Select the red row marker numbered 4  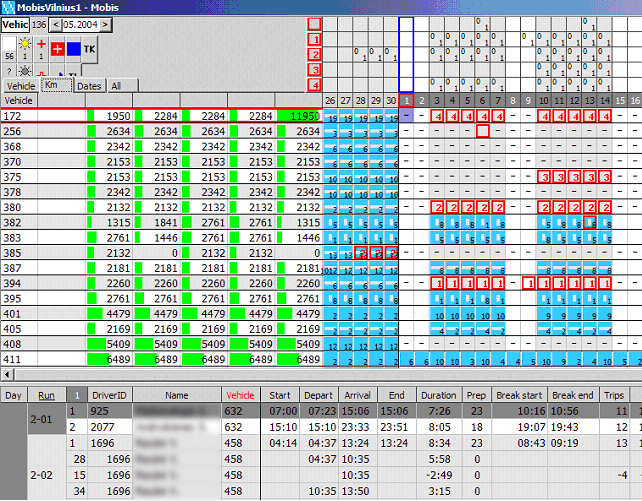click(x=314, y=85)
